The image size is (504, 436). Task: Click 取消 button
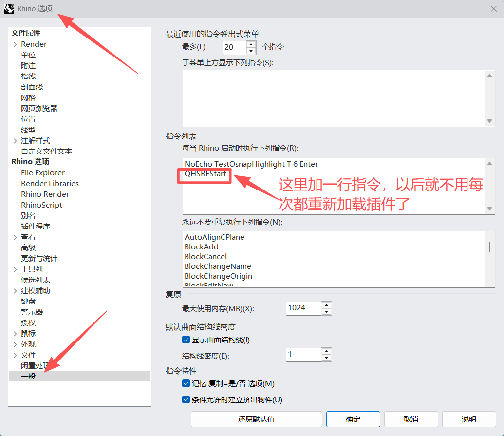pyautogui.click(x=411, y=419)
